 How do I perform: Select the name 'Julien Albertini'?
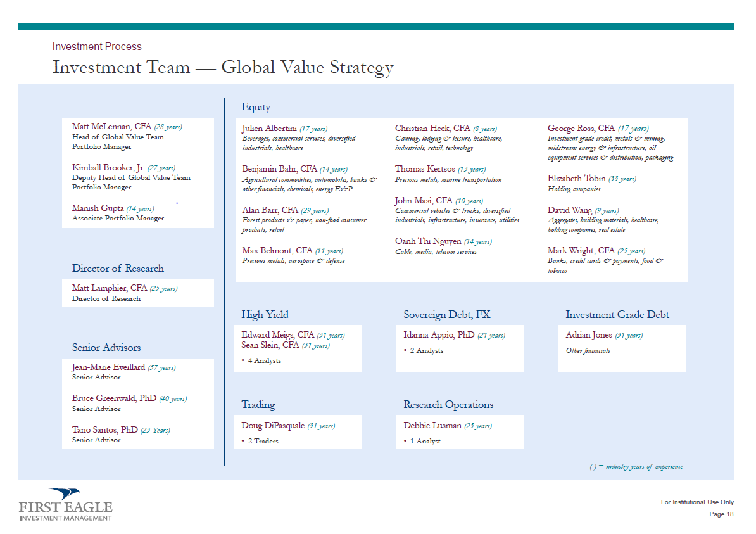[269, 129]
